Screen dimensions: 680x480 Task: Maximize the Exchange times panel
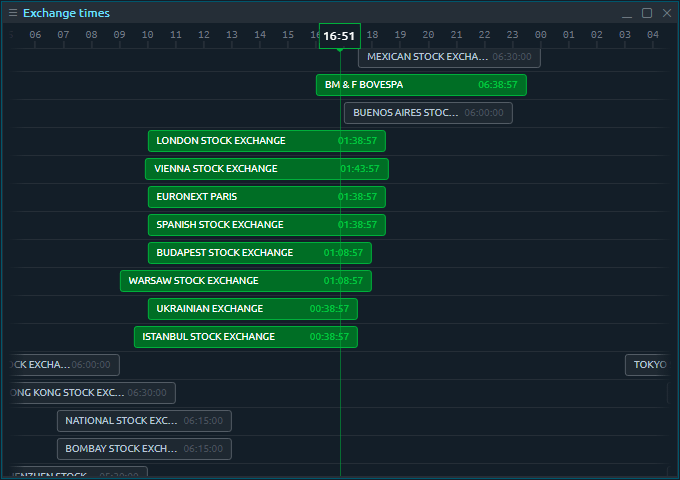(647, 13)
